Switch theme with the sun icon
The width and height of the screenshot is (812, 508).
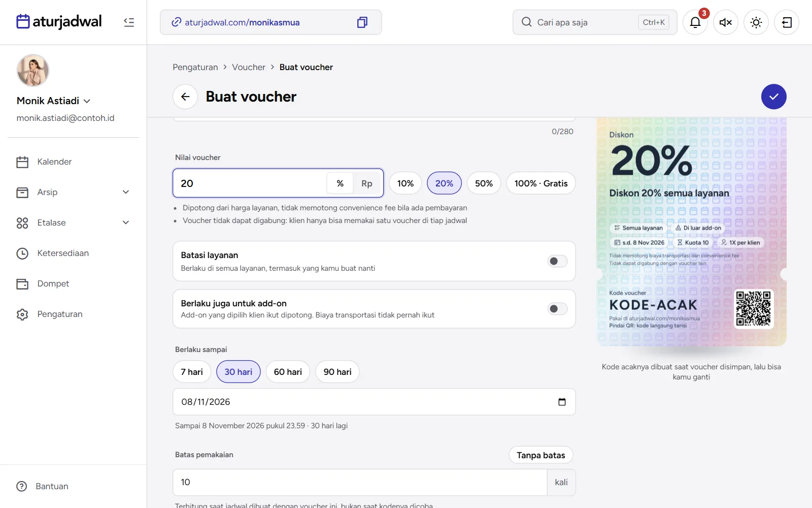pos(756,22)
